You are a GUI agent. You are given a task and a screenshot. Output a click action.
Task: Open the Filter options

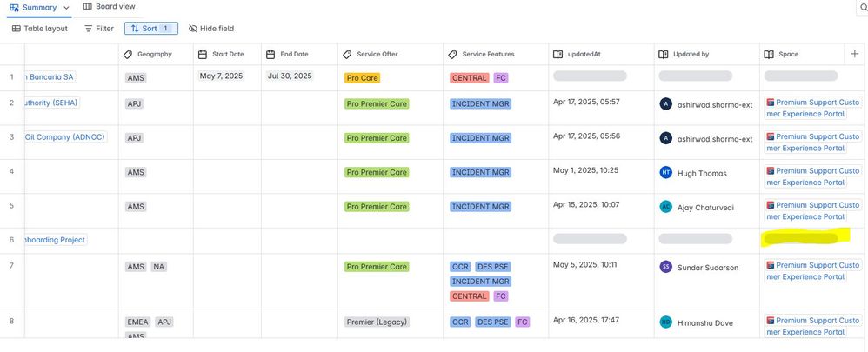click(x=99, y=28)
